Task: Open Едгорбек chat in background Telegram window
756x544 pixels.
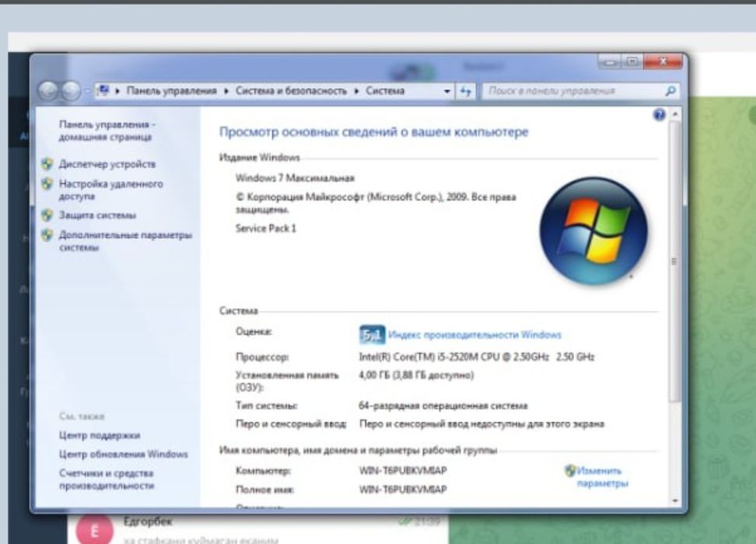Action: point(258,529)
